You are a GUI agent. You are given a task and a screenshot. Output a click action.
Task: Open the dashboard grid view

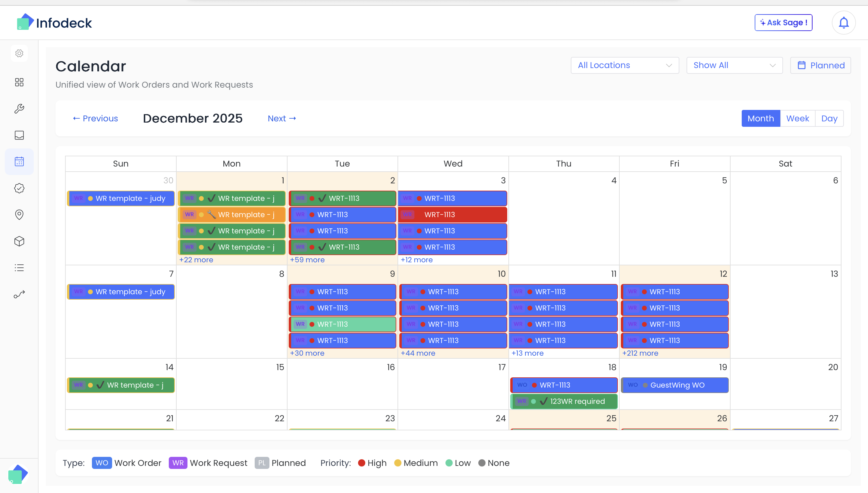point(19,82)
